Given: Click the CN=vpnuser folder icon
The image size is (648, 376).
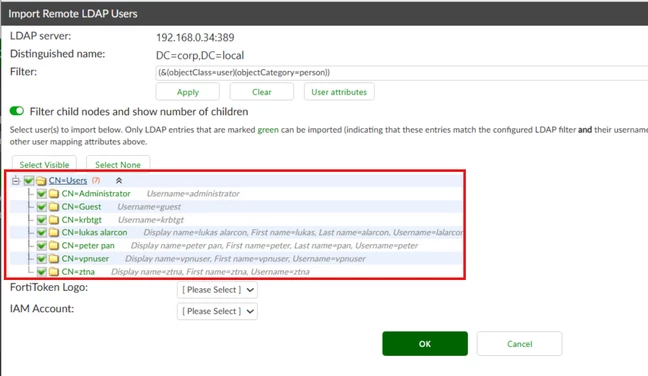Looking at the screenshot, I should [54, 259].
